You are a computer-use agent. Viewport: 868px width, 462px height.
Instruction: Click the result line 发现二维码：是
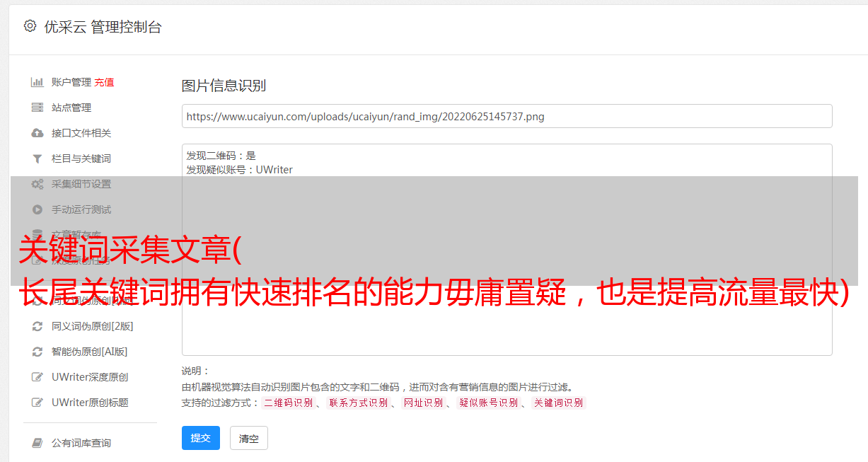pyautogui.click(x=221, y=156)
